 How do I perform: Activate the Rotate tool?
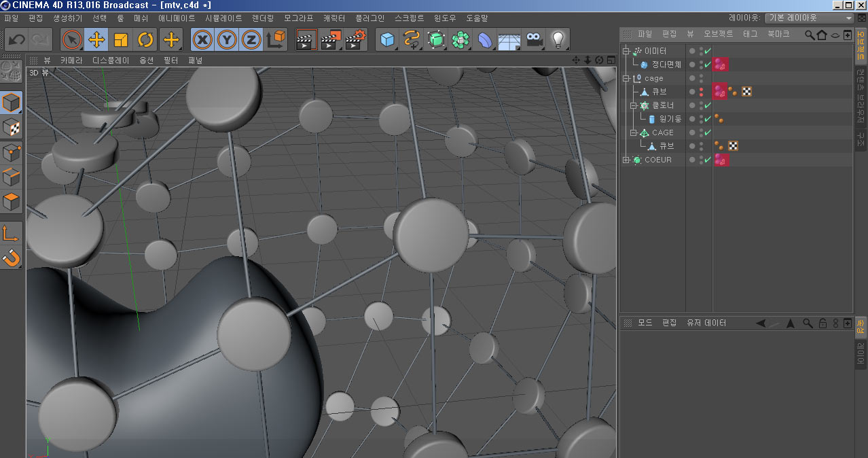[146, 39]
